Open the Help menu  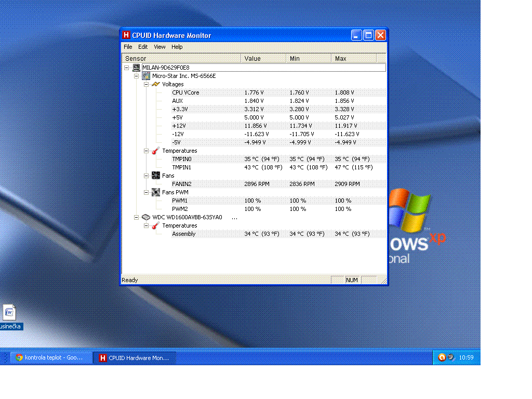point(177,47)
